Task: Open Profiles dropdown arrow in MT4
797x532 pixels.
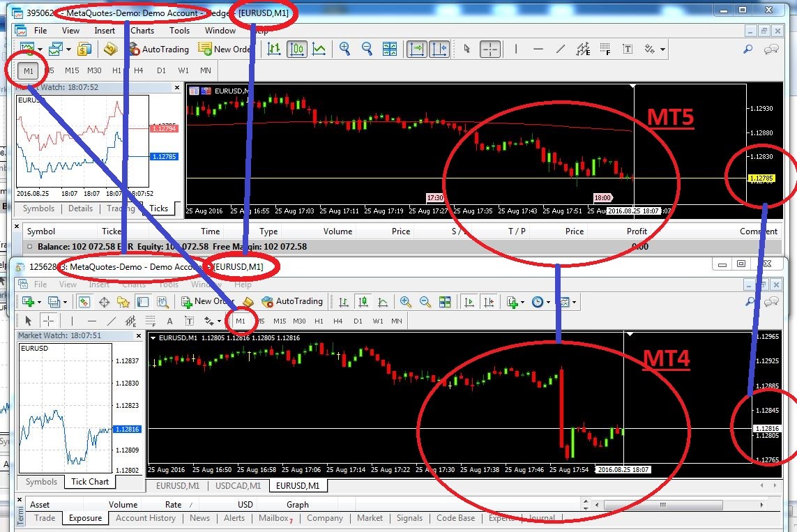Action: (x=65, y=303)
